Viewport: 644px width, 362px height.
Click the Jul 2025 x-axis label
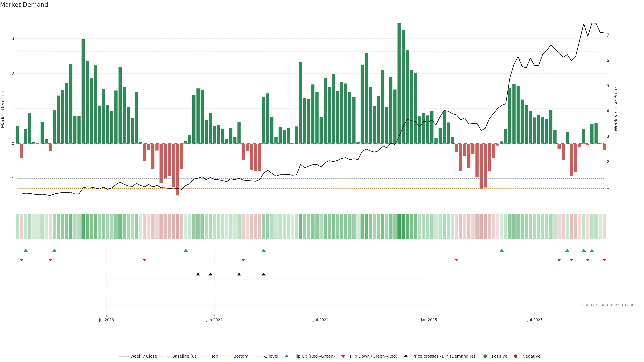(x=535, y=320)
